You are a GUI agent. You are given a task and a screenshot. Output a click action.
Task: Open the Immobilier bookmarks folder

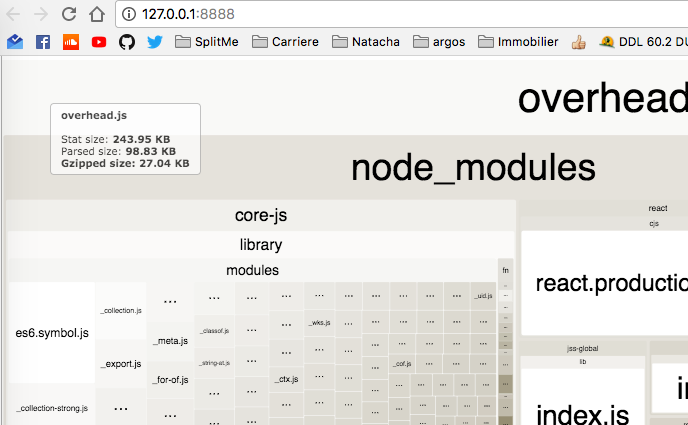518,42
